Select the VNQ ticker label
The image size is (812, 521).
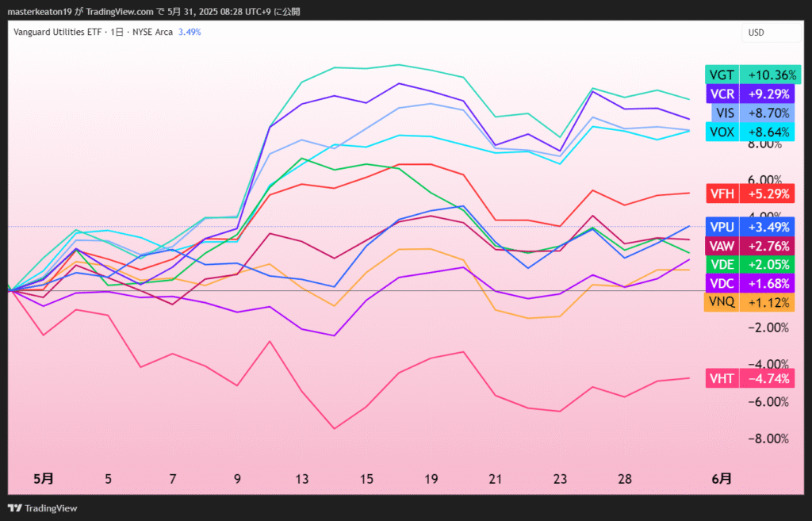[722, 302]
